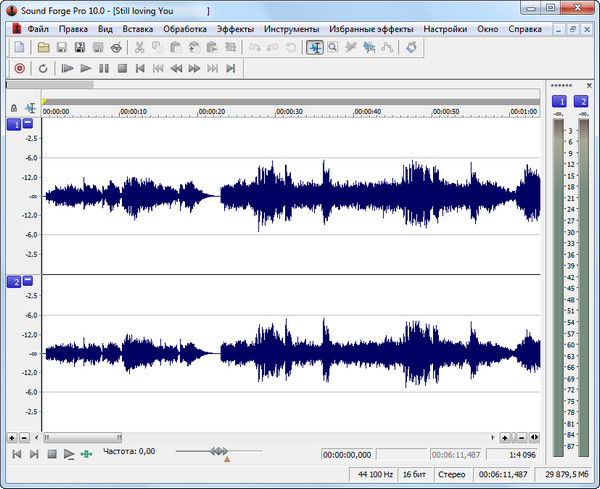Collapse channel 1 track with minus button
Viewport: 600px width, 489px height.
tap(28, 124)
